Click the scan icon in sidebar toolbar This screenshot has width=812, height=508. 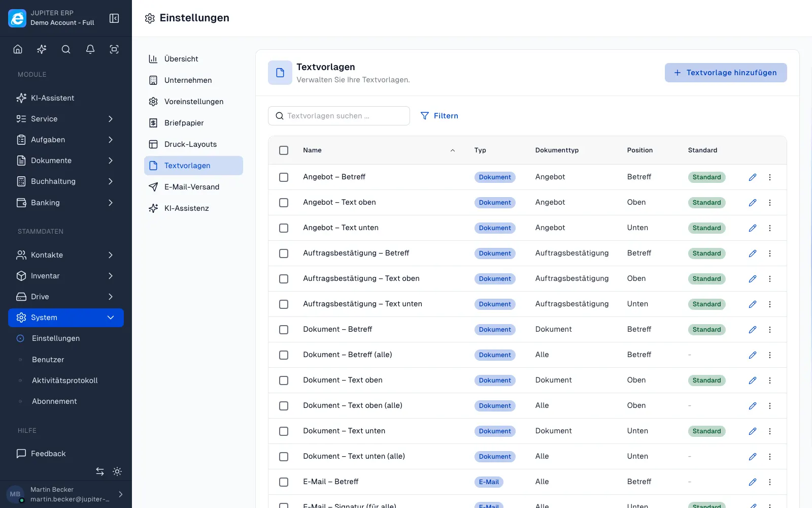pos(114,49)
